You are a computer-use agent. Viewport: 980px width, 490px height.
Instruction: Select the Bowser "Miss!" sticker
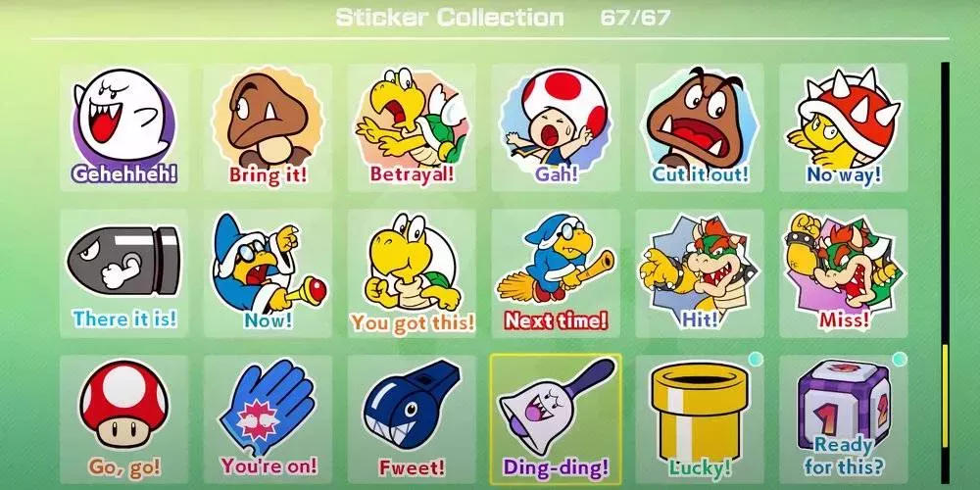click(844, 273)
